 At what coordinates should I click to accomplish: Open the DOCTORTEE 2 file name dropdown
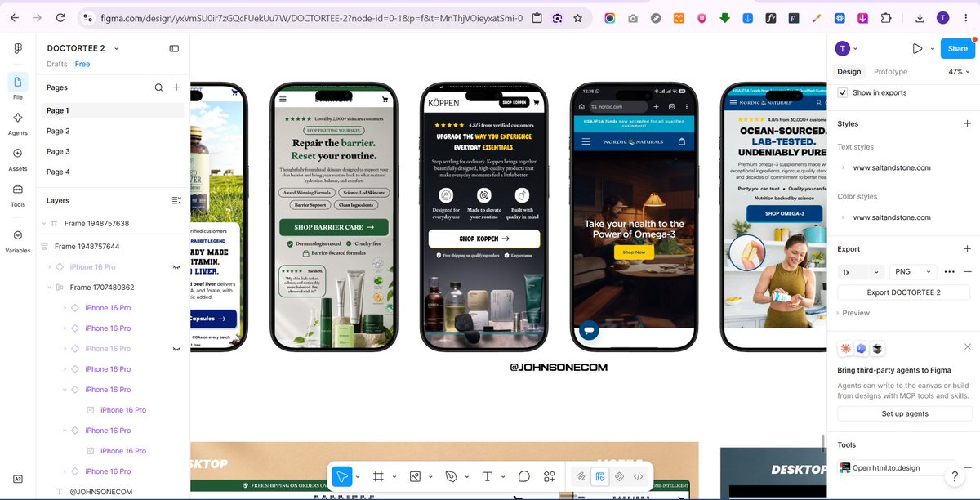click(116, 49)
